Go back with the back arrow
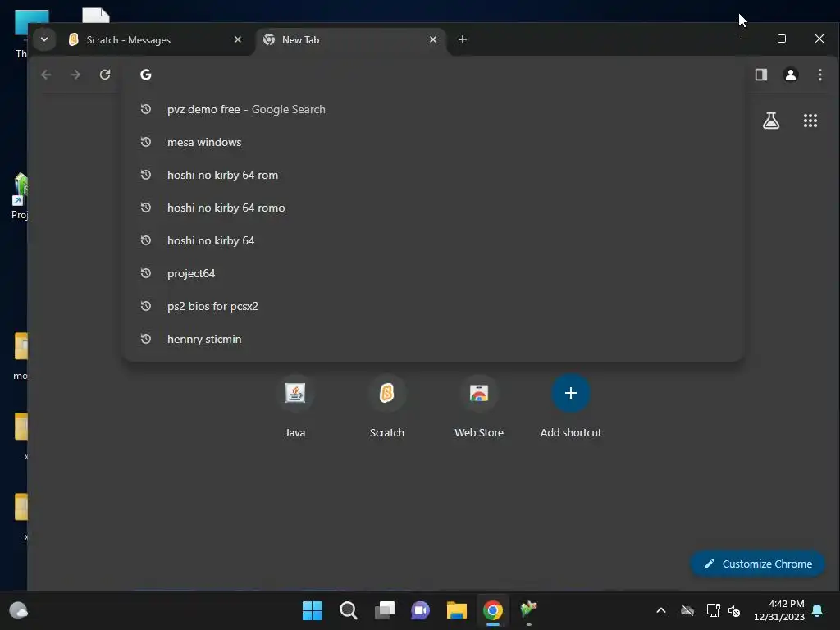Screen dimensions: 840x630 click(46, 75)
